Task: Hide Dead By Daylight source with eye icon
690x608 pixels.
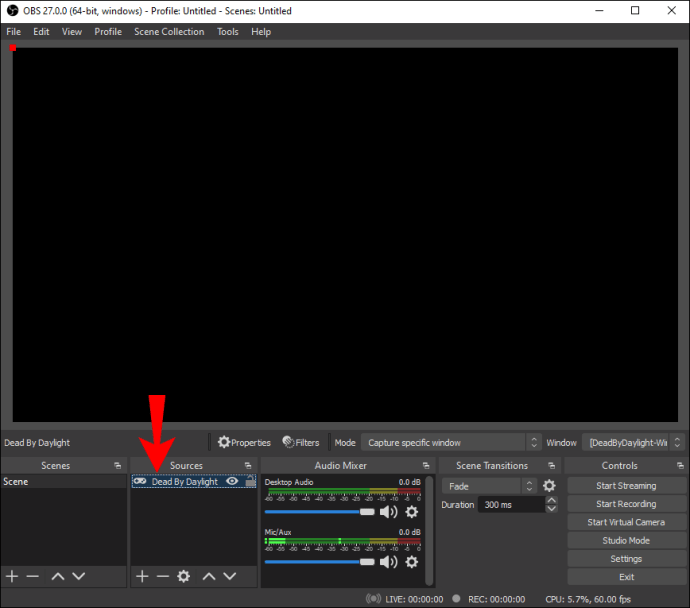Action: [x=232, y=481]
